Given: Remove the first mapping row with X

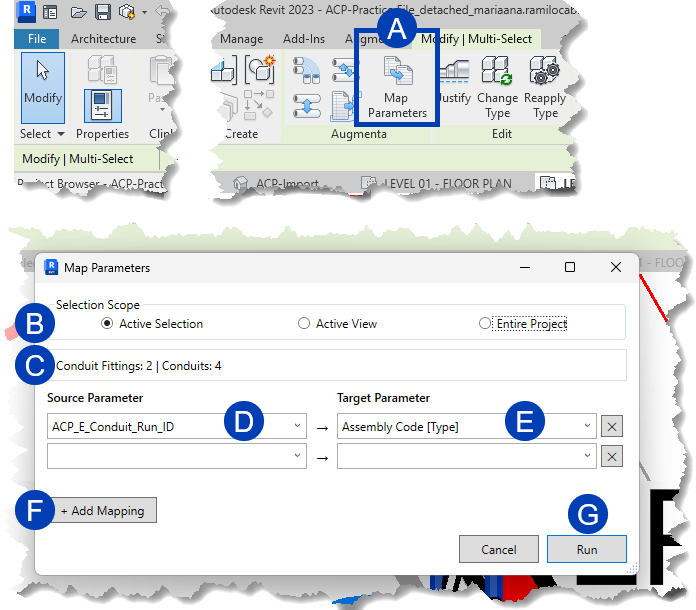Looking at the screenshot, I should pos(612,427).
